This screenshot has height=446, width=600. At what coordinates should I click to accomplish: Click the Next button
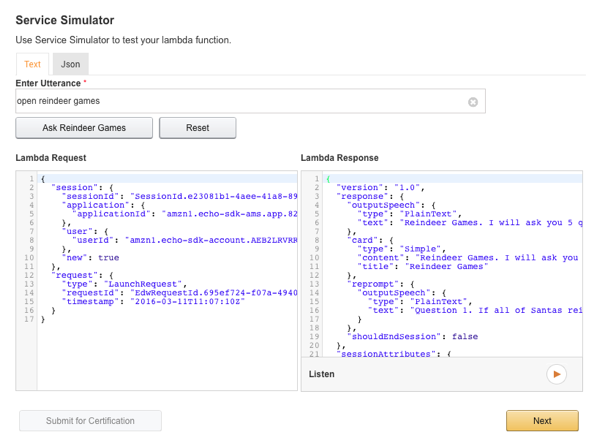coord(542,421)
